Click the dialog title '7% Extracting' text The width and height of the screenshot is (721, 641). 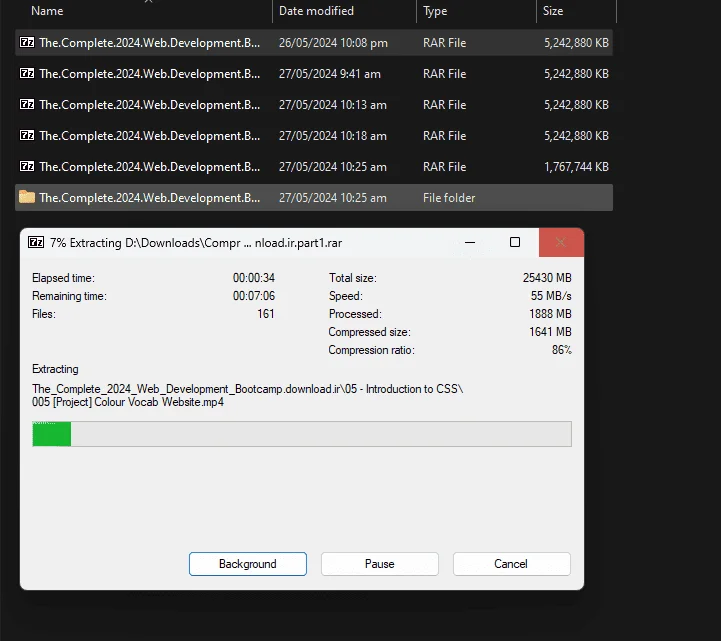(x=86, y=243)
